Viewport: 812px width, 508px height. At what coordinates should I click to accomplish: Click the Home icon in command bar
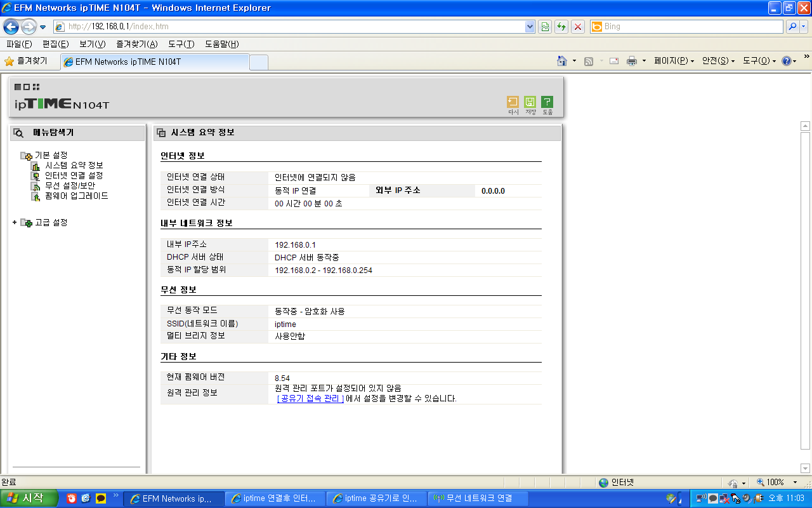pyautogui.click(x=561, y=61)
